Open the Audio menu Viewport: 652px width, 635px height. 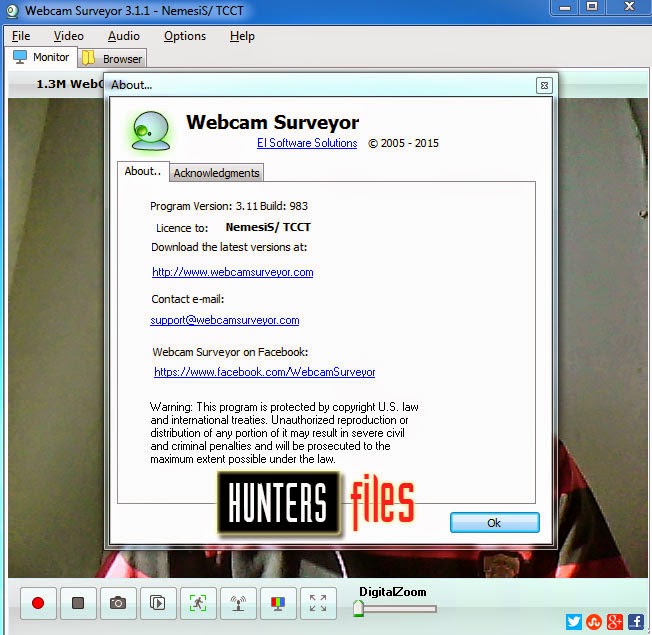(123, 36)
